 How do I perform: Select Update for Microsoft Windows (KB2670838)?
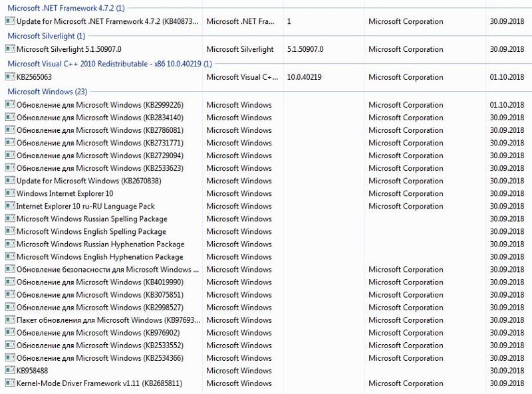pyautogui.click(x=89, y=181)
